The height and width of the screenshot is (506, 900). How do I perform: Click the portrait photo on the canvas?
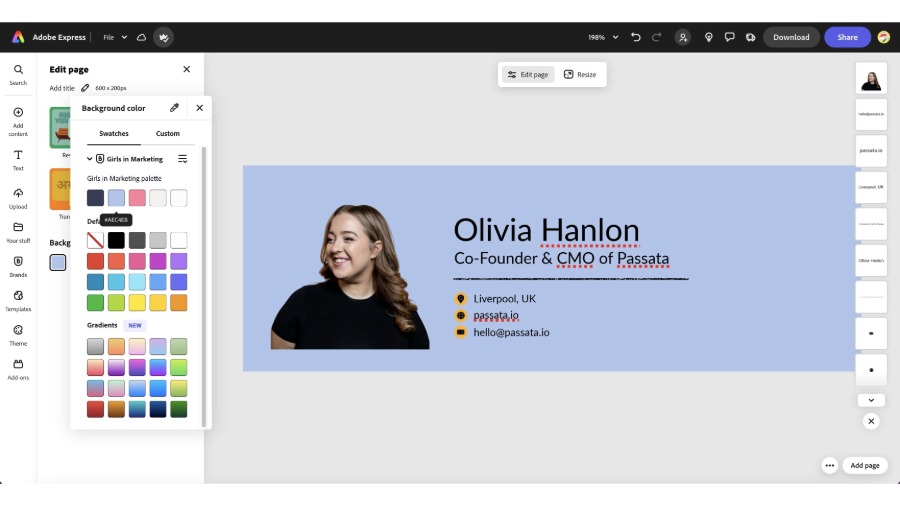[350, 277]
